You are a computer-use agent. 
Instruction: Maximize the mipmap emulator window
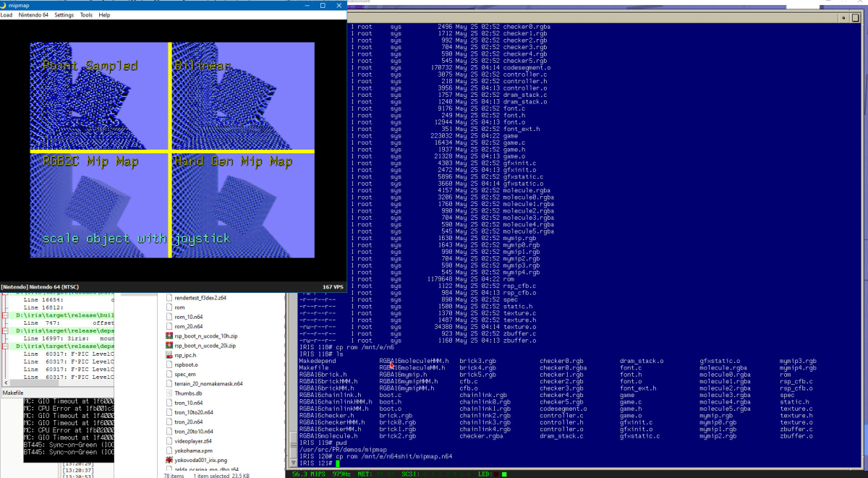[321, 4]
